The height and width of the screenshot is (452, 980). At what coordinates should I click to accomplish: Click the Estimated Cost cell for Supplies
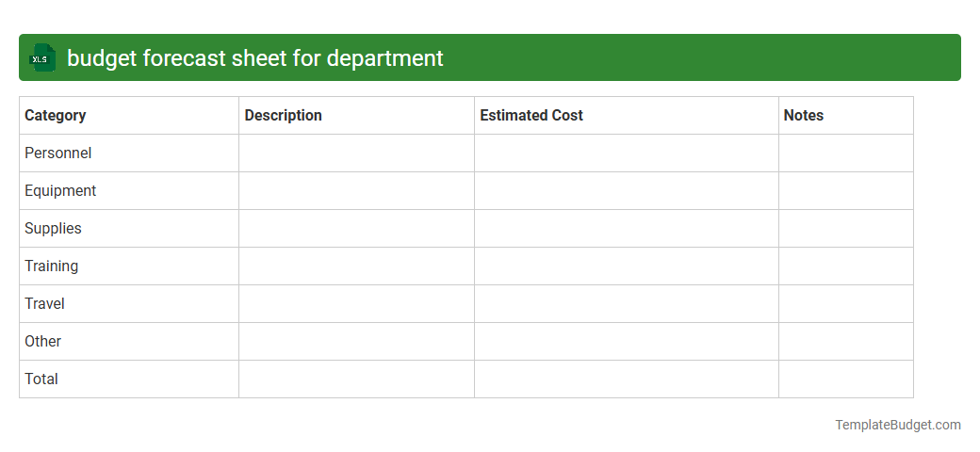coord(627,229)
